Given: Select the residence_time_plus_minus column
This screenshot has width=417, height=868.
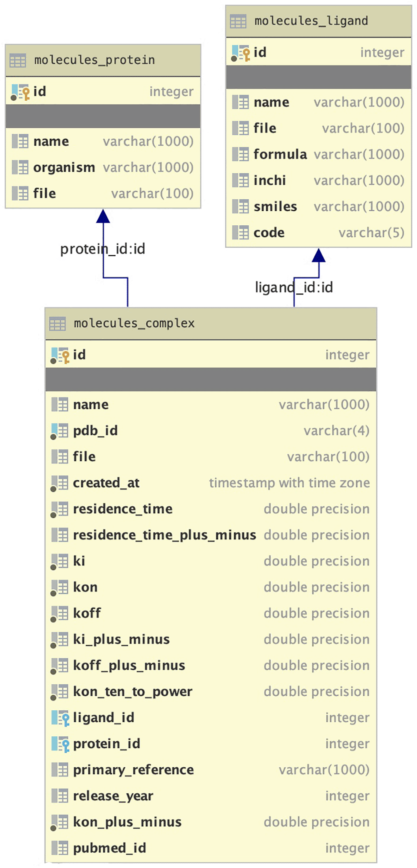Looking at the screenshot, I should (x=164, y=535).
